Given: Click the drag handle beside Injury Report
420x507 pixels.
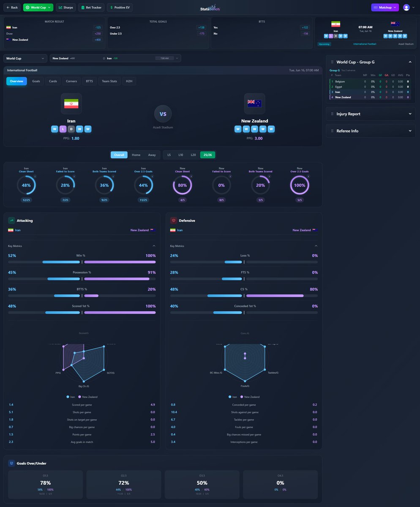Looking at the screenshot, I should click(x=332, y=114).
